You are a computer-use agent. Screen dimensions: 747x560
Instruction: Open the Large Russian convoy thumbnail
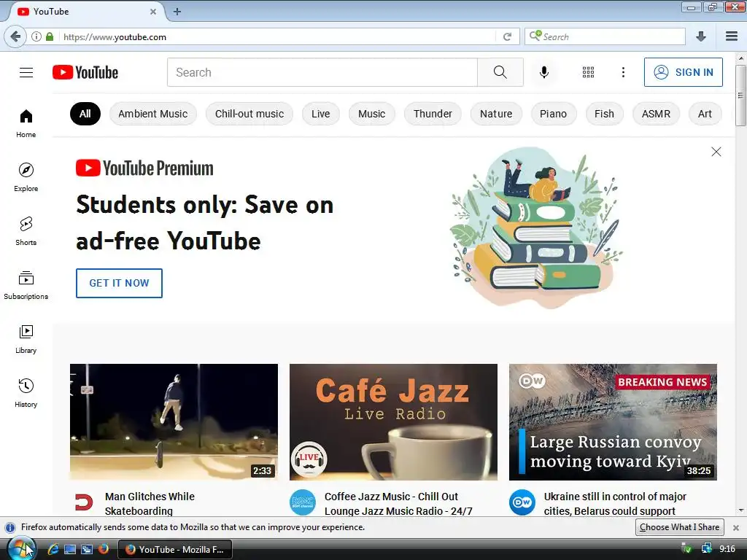tap(613, 422)
